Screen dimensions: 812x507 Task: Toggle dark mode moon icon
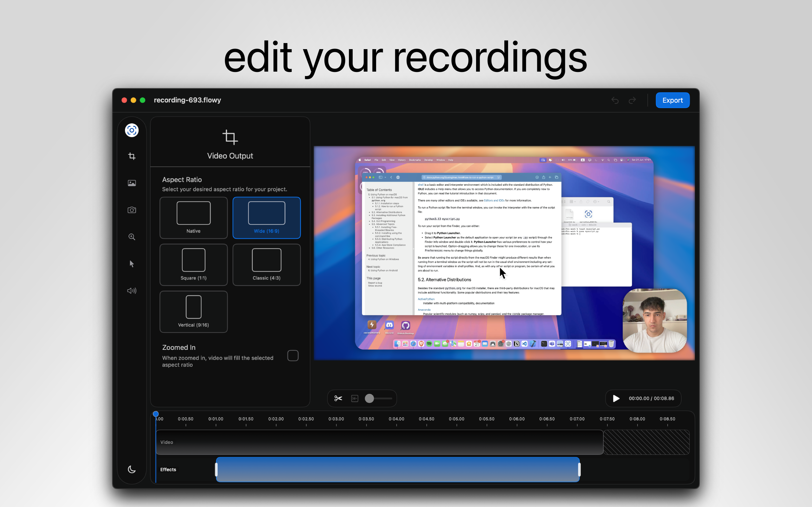132,469
